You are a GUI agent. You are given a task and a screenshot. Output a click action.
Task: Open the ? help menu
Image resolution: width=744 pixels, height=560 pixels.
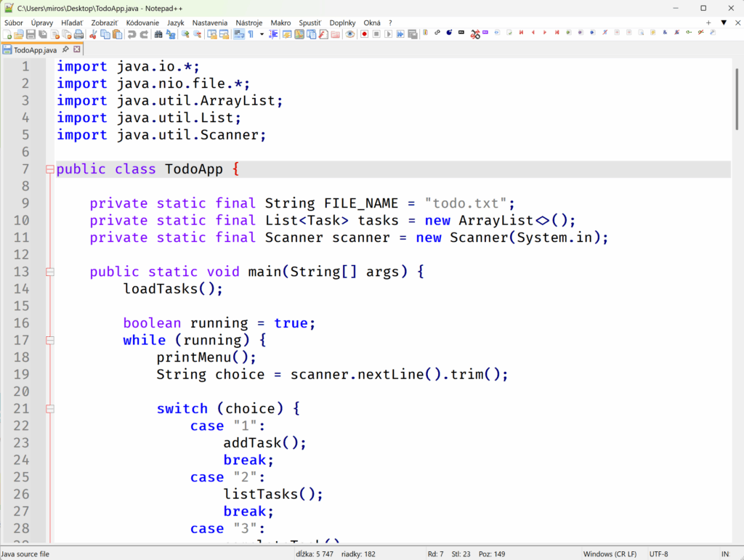(x=390, y=23)
